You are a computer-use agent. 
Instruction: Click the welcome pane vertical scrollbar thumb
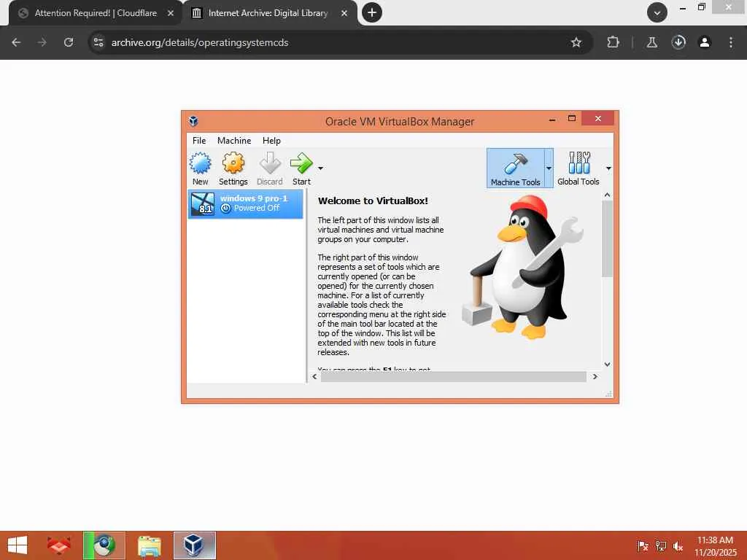tap(607, 238)
